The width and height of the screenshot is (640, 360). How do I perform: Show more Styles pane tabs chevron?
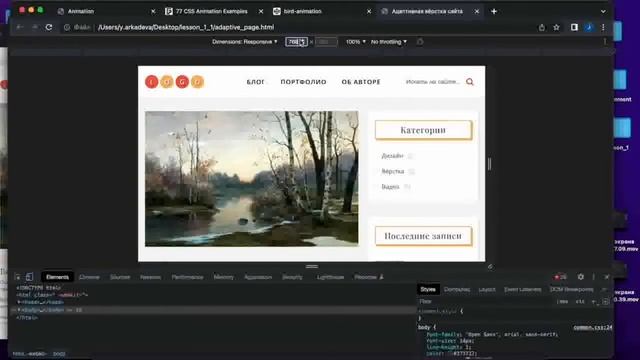(x=604, y=289)
